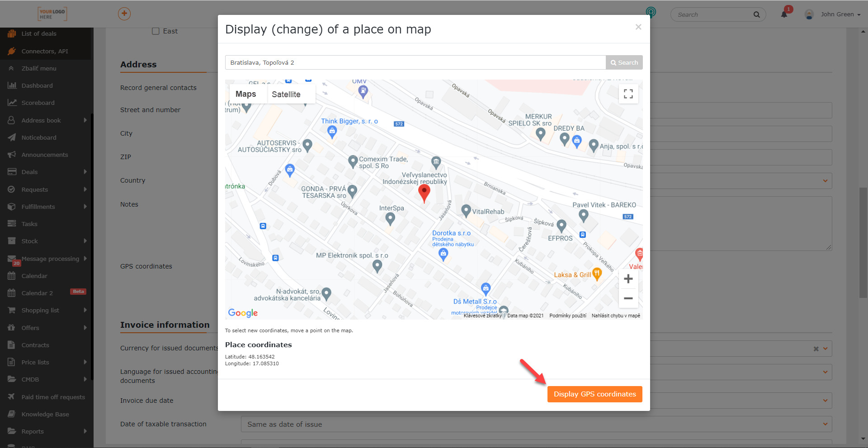
Task: Open the Country dropdown arrow
Action: click(825, 181)
